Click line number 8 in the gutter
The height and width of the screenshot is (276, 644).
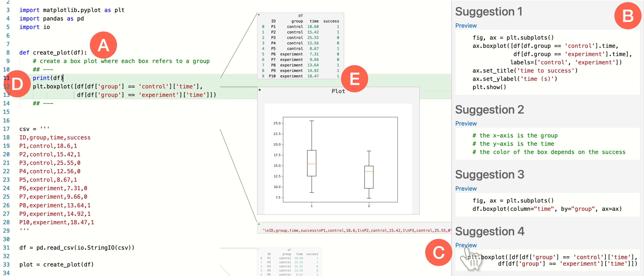(8, 53)
